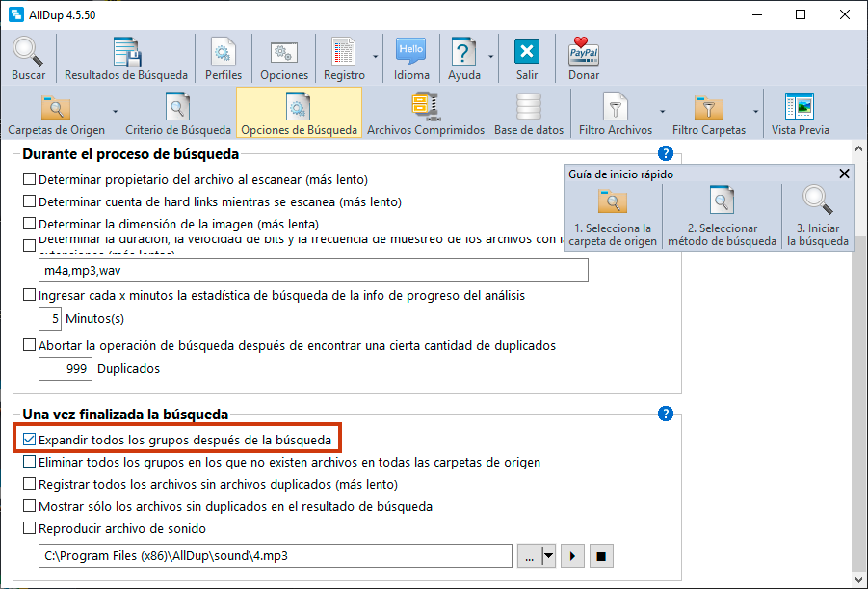Open Resultados de Búsqueda
Screen dimensions: 868x589
pyautogui.click(x=126, y=59)
